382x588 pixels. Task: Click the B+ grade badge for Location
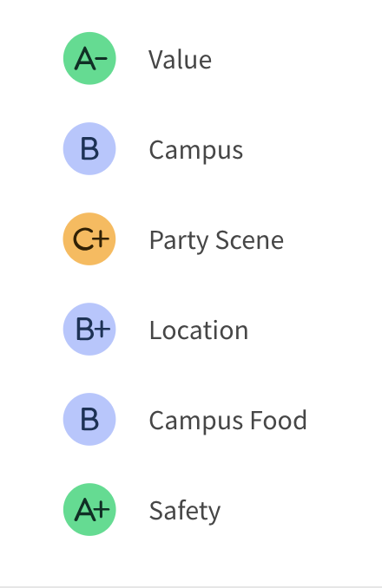(x=89, y=329)
